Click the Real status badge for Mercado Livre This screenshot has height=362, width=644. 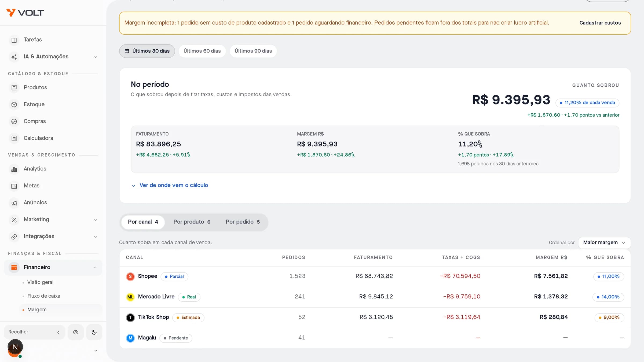[x=189, y=297]
